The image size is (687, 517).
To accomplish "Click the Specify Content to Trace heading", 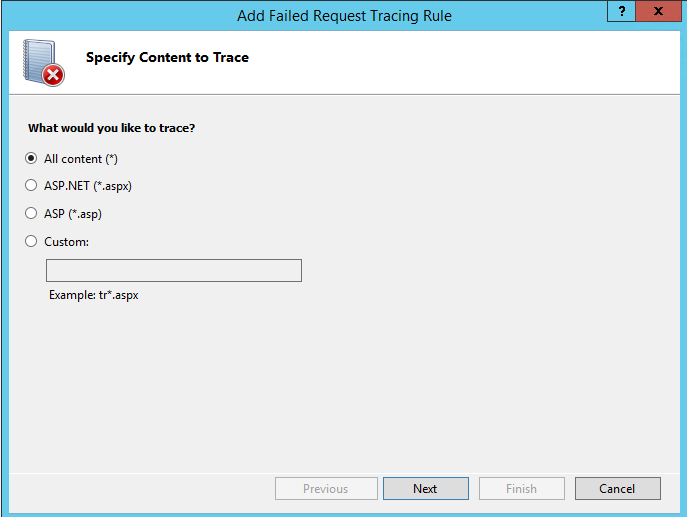I will point(167,57).
